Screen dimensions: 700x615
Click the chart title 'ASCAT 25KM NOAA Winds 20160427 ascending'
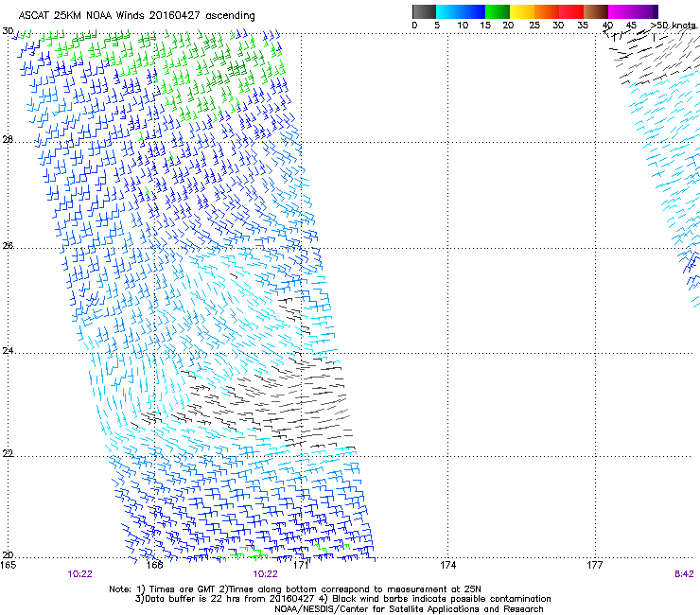pyautogui.click(x=136, y=16)
